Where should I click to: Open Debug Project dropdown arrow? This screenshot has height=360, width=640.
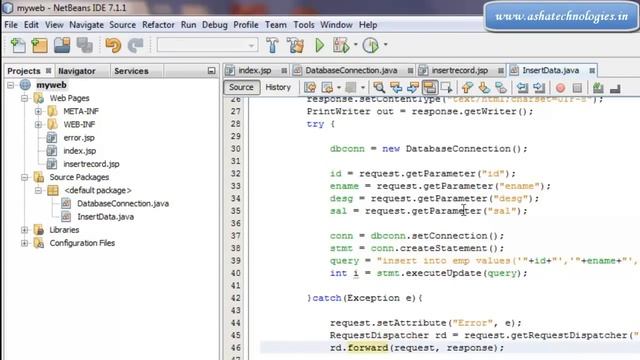(x=356, y=44)
